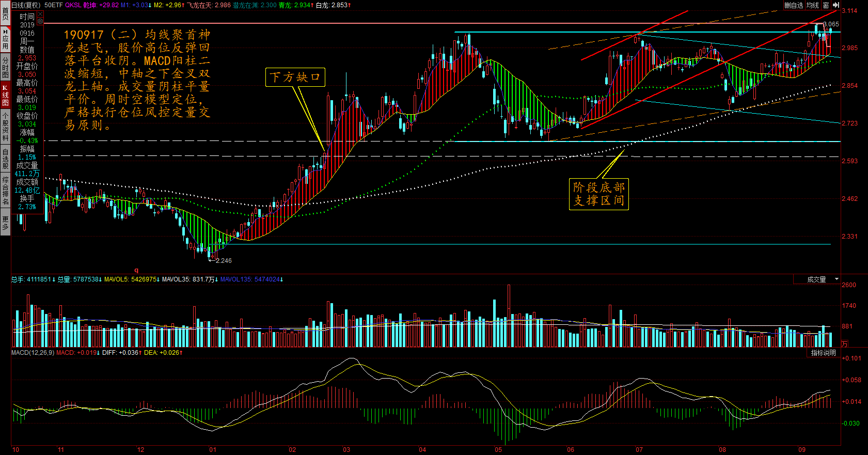Click the 日线(复权) period label

point(26,5)
